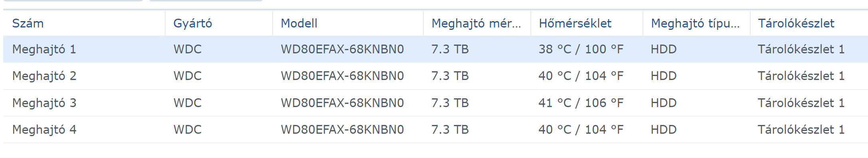This screenshot has height=158, width=868.
Task: Click the 41 °C / 106 °F temperature cell
Action: (581, 103)
